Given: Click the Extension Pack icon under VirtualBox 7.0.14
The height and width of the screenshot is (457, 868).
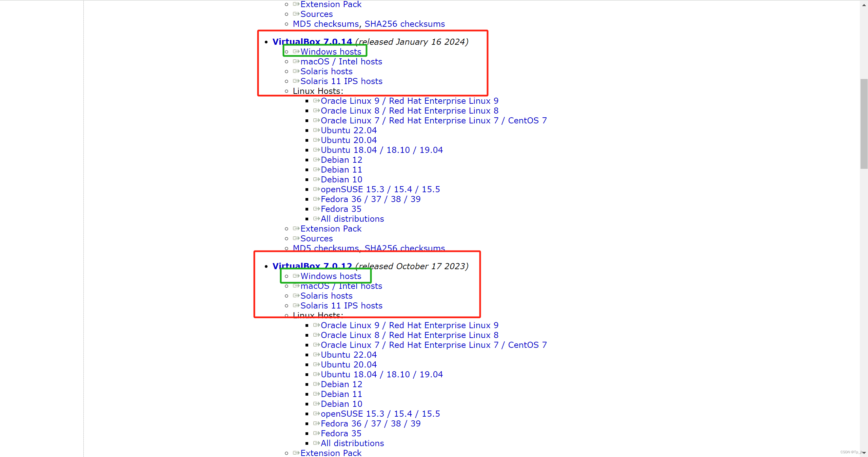Looking at the screenshot, I should point(296,228).
